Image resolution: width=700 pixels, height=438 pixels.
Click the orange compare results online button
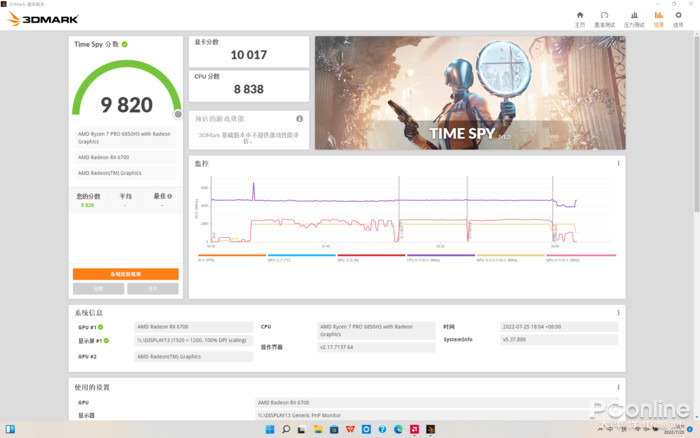pyautogui.click(x=125, y=274)
